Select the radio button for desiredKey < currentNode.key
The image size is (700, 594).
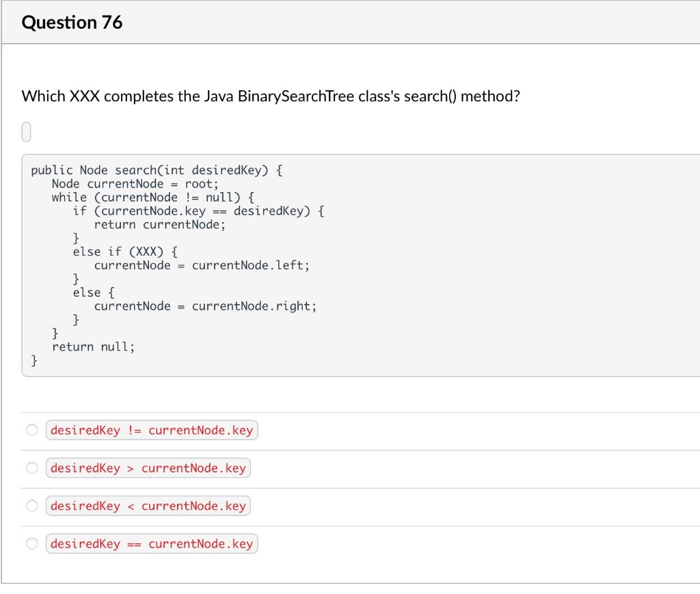tap(31, 506)
